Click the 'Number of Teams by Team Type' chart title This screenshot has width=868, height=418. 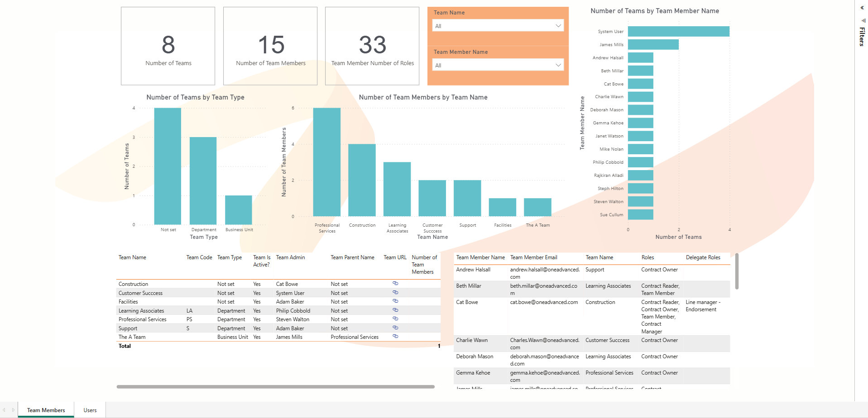pos(195,97)
